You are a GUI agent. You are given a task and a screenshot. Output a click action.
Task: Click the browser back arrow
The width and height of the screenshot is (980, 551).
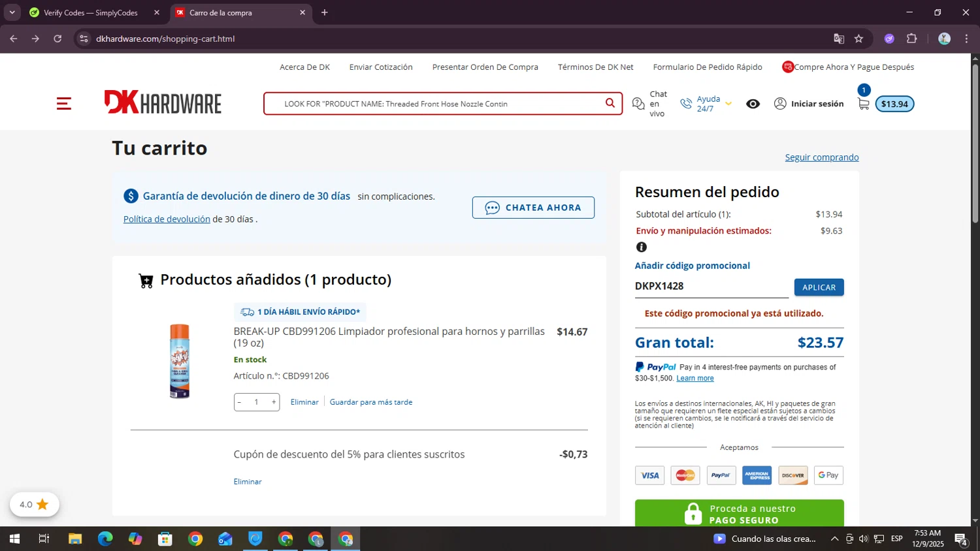coord(14,39)
